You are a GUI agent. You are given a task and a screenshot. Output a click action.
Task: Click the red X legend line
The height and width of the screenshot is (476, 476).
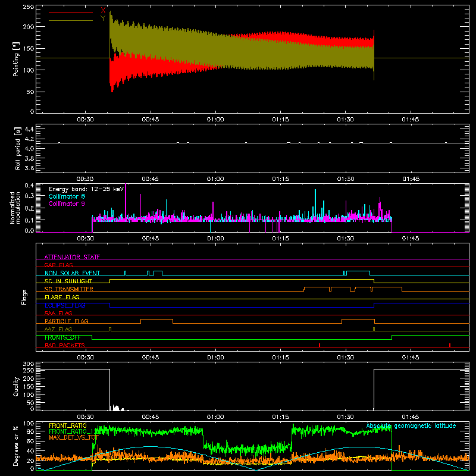coord(71,12)
